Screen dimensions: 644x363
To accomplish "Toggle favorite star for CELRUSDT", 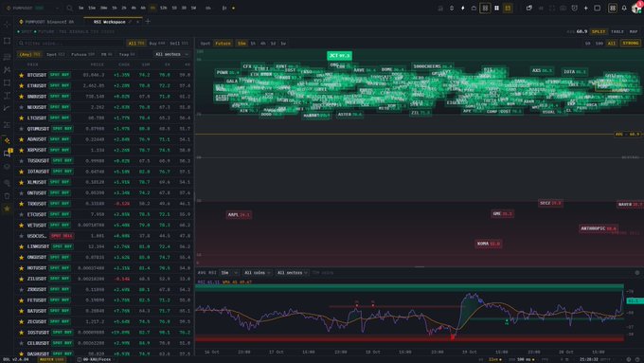I will coord(22,343).
